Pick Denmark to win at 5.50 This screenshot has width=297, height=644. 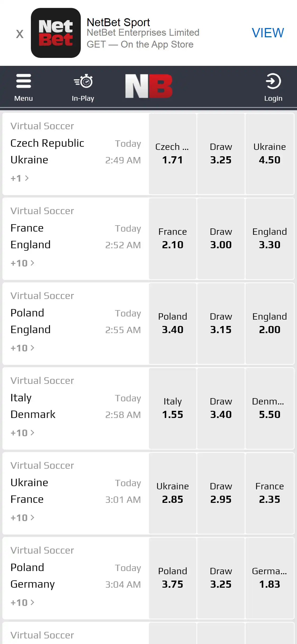pos(270,408)
